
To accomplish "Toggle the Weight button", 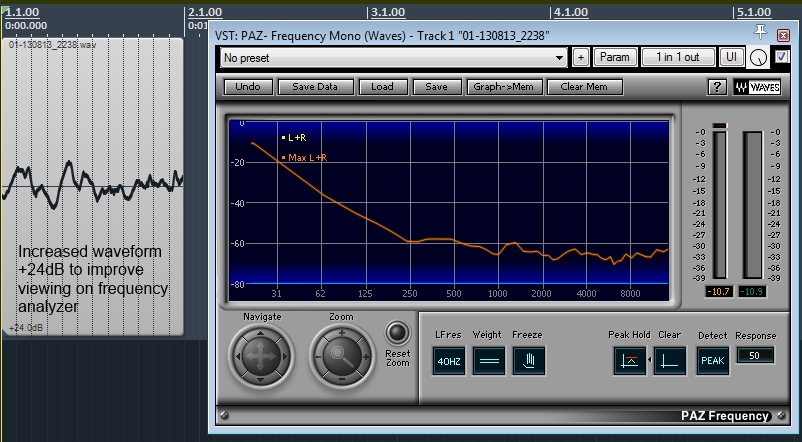I will point(489,361).
